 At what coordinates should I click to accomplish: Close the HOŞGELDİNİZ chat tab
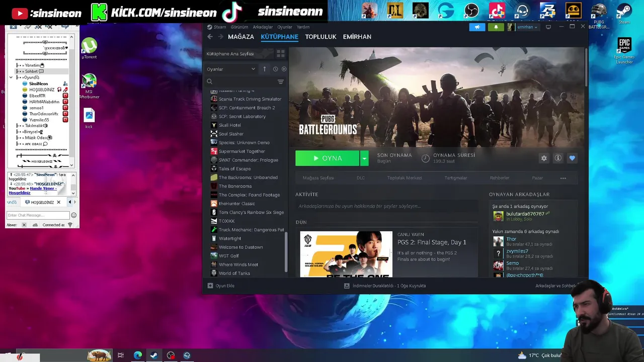pos(58,202)
